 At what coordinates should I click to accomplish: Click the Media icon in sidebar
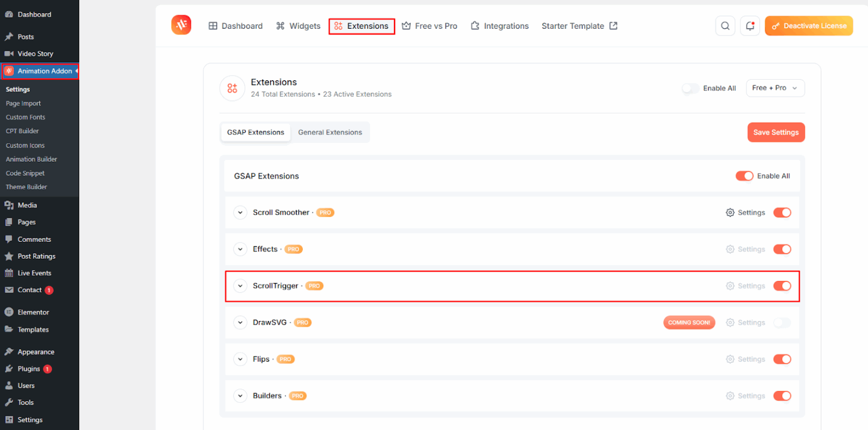tap(9, 205)
